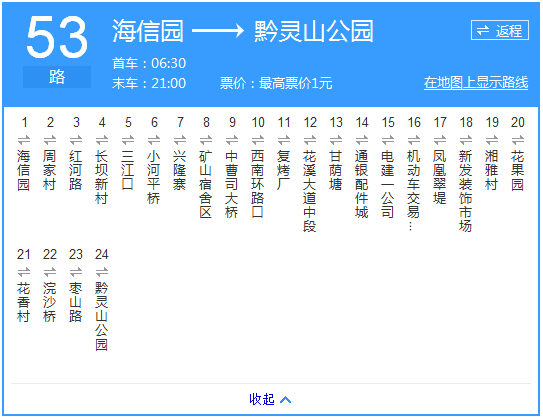
Task: Select stop 24 黔灵山公园 in list
Action: pyautogui.click(x=101, y=316)
